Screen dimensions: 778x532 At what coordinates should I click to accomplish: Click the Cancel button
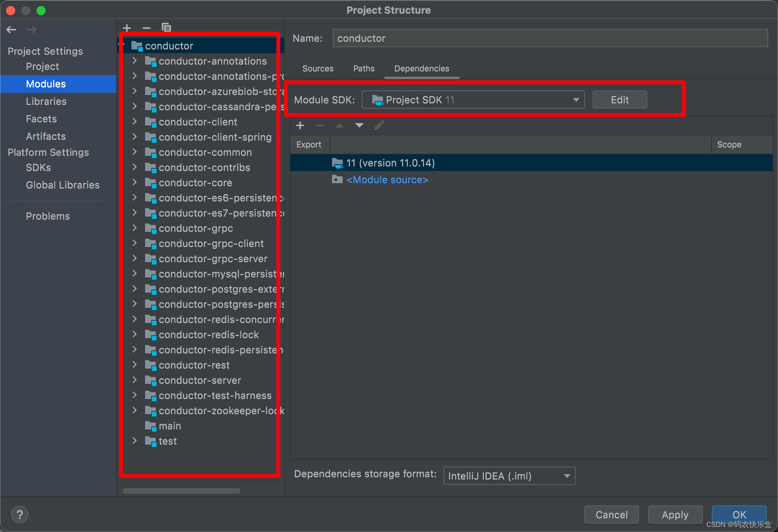(x=611, y=515)
